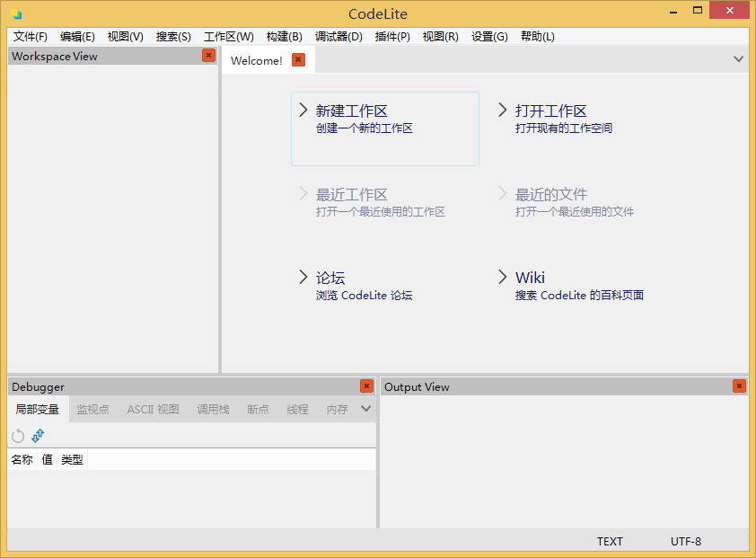This screenshot has width=756, height=558.
Task: Click the UTF-8 encoding indicator in status bar
Action: (x=685, y=541)
